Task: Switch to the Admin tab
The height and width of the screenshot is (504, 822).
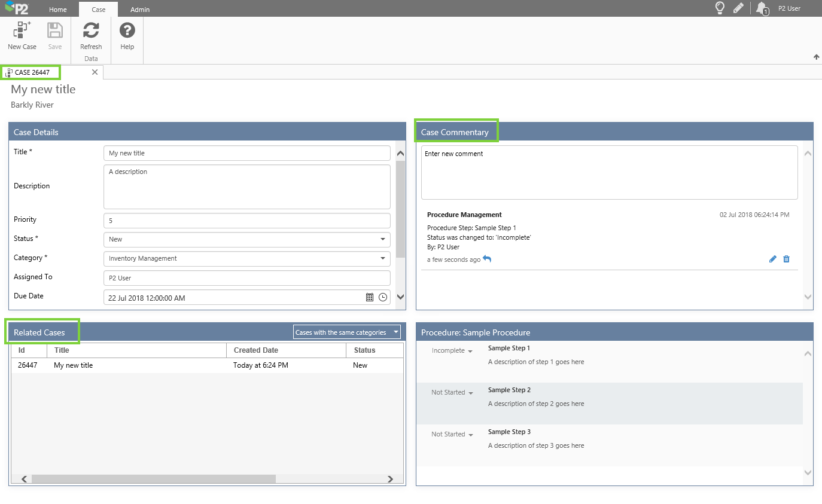Action: point(140,10)
